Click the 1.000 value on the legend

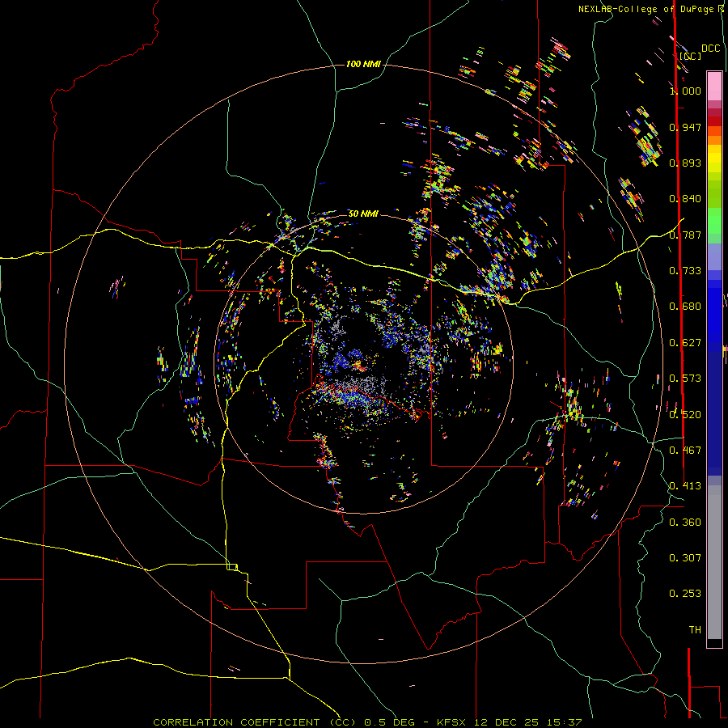click(x=685, y=91)
